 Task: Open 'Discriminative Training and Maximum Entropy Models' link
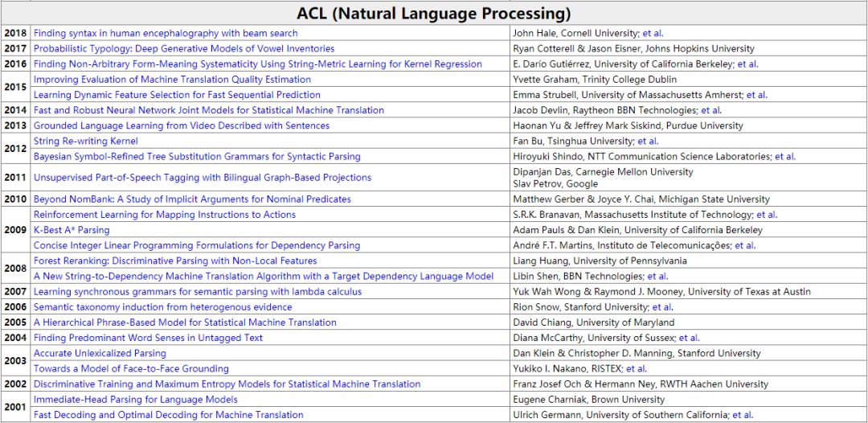click(227, 384)
